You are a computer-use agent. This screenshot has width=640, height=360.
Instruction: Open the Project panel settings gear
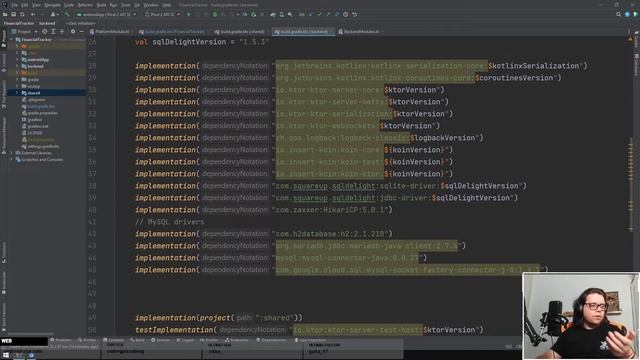(73, 31)
